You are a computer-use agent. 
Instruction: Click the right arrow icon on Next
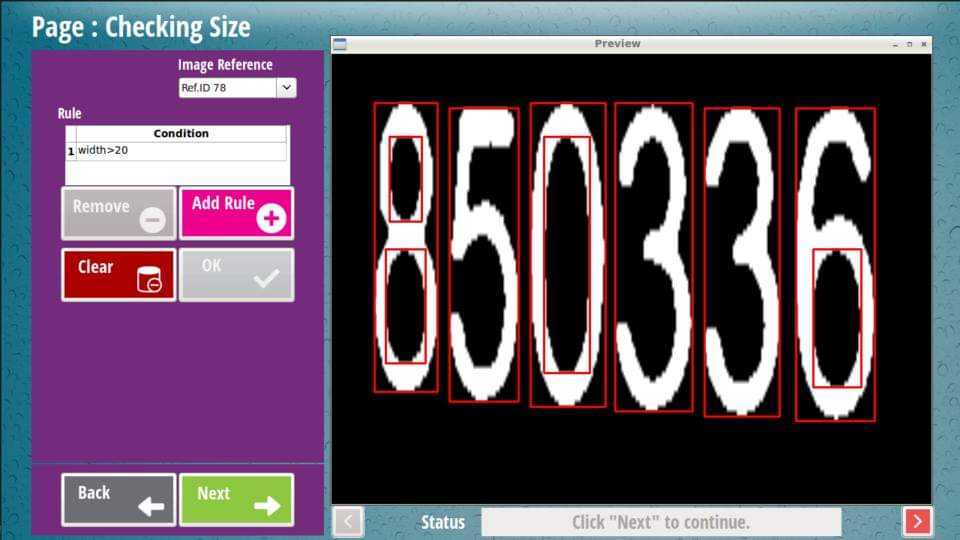pyautogui.click(x=267, y=506)
